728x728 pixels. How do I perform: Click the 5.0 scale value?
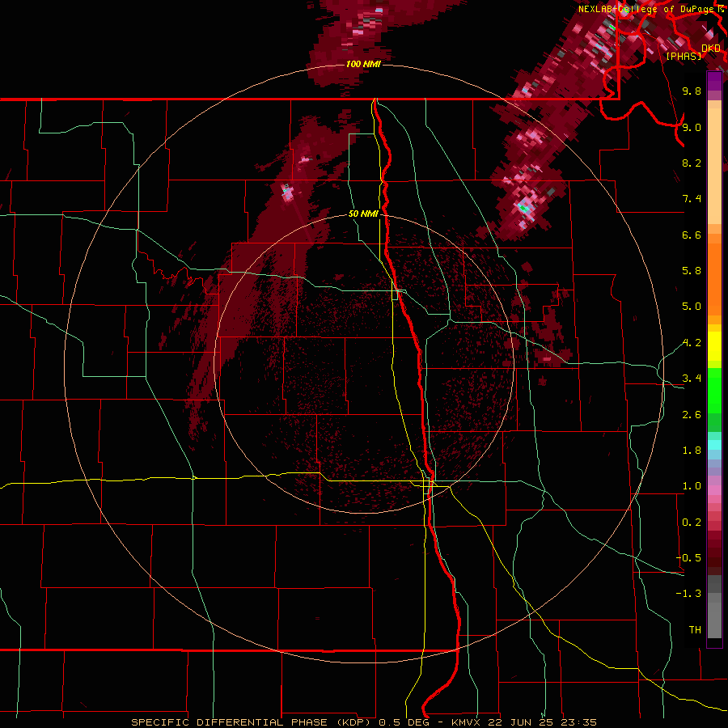(692, 307)
